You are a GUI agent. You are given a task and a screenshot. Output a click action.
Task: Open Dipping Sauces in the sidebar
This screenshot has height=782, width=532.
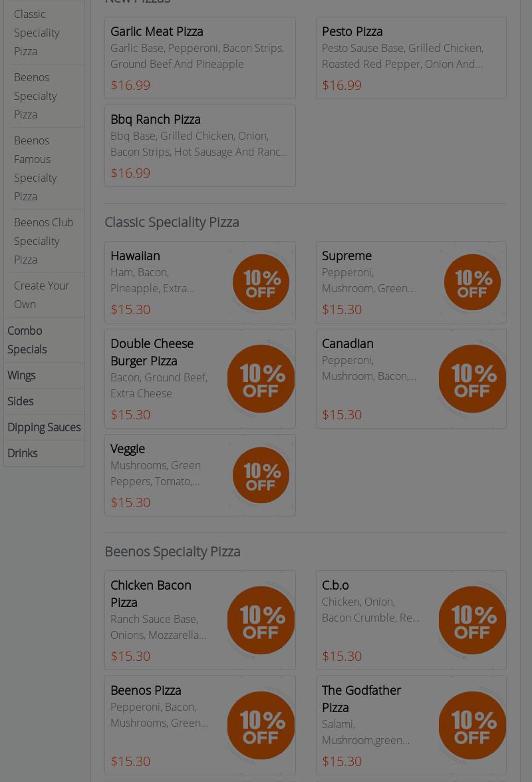pos(44,427)
